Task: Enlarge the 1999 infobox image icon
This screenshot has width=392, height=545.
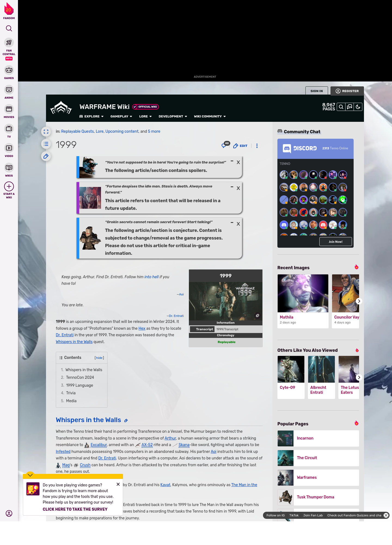Action: pyautogui.click(x=257, y=316)
